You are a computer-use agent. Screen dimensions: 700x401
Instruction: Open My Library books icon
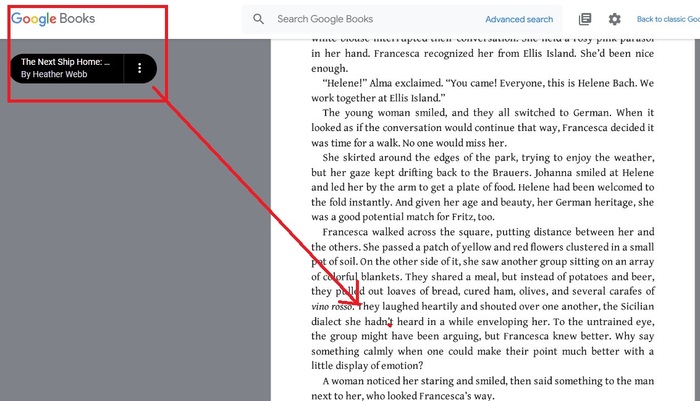click(585, 19)
